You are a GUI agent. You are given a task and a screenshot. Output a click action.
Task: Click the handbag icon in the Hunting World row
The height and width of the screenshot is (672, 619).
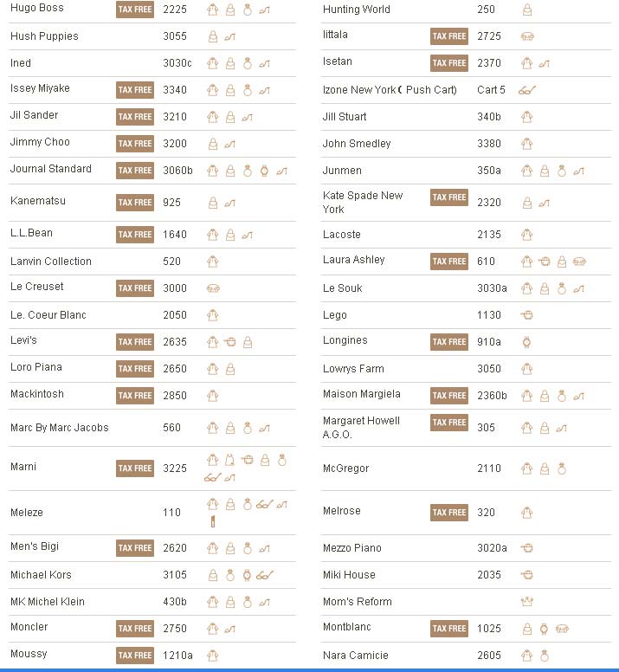tap(527, 10)
